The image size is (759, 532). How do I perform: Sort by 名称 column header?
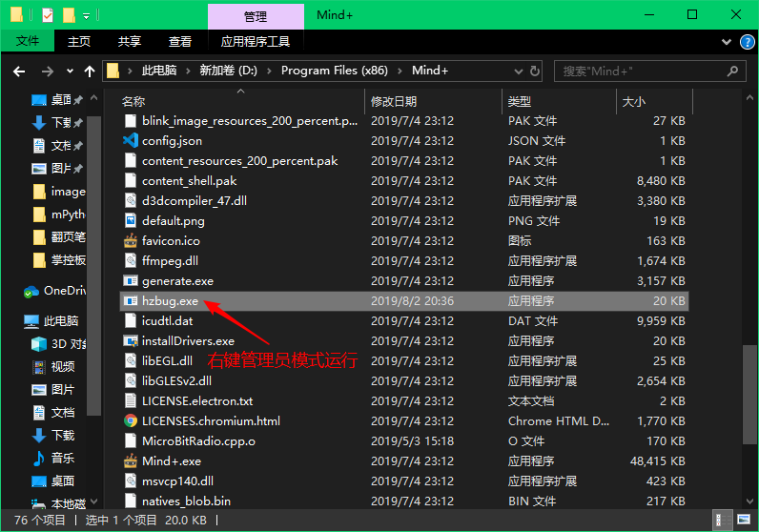[240, 101]
